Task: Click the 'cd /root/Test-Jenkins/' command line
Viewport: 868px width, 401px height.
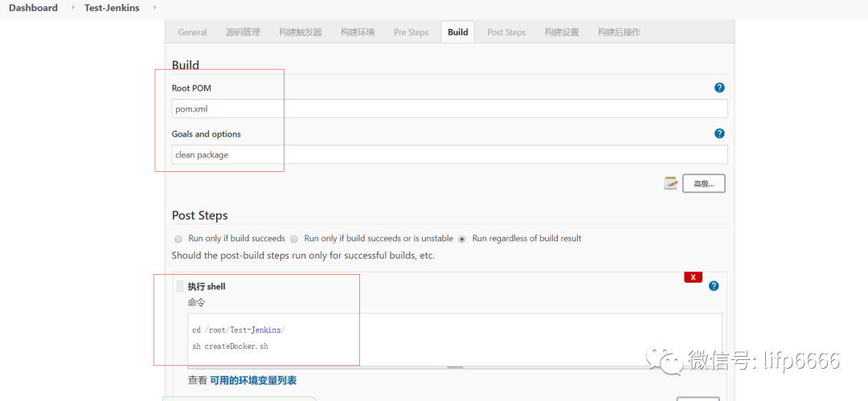Action: pyautogui.click(x=239, y=329)
